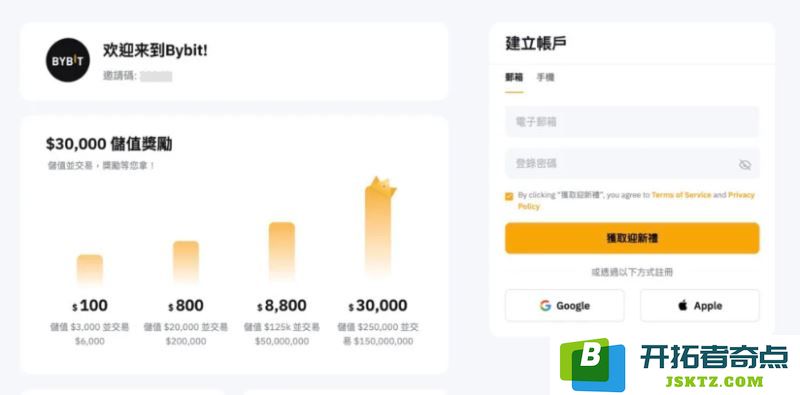Focus the 登錄密碼 input field
The height and width of the screenshot is (395, 800).
[632, 163]
